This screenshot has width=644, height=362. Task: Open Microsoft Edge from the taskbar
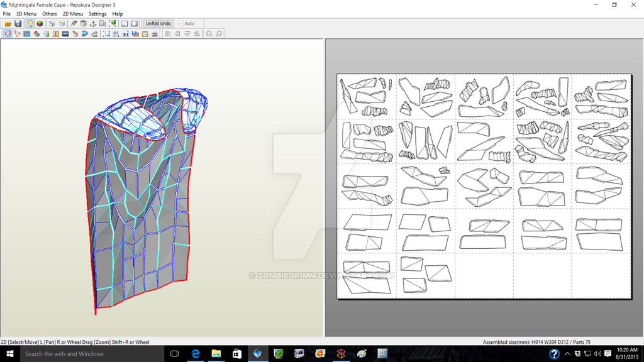click(196, 354)
